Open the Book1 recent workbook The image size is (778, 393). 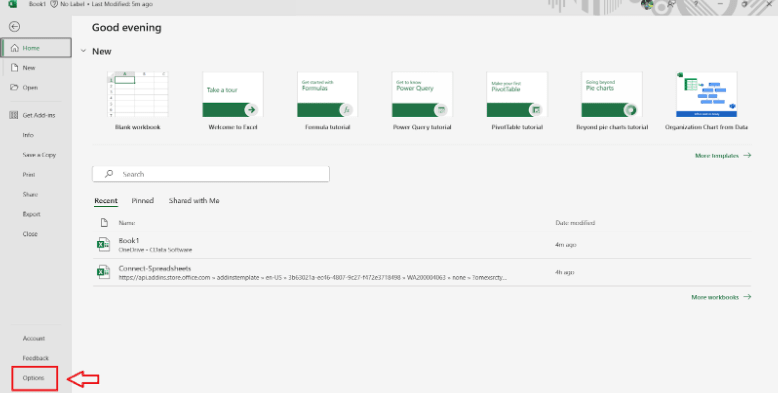click(422, 245)
